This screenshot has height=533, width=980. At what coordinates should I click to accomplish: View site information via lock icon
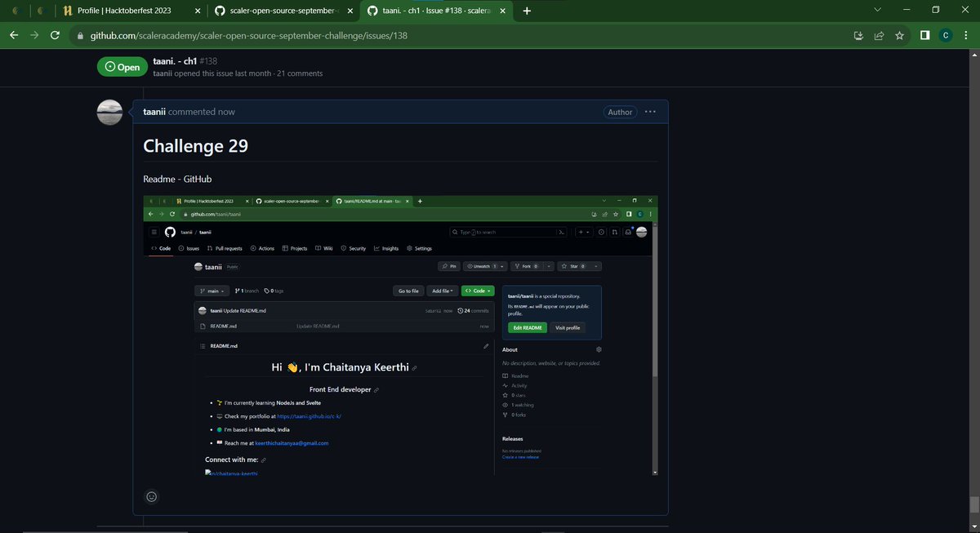point(79,36)
